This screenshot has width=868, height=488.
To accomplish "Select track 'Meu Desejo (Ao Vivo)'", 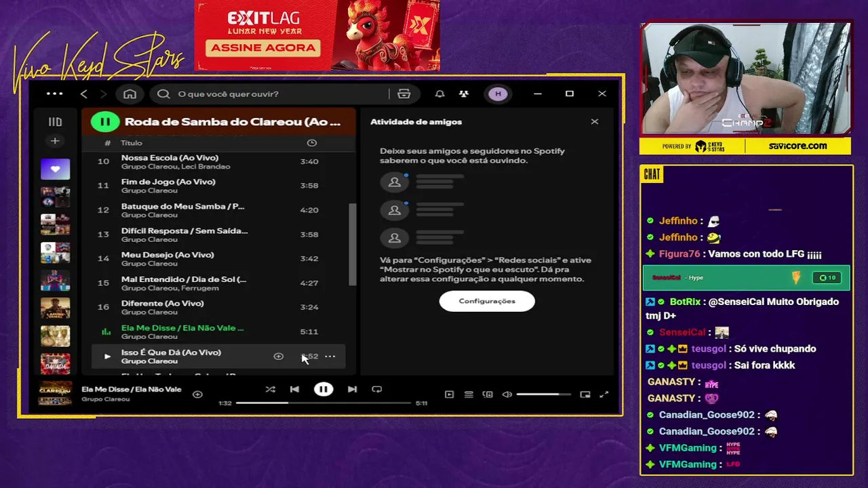I will click(218, 258).
